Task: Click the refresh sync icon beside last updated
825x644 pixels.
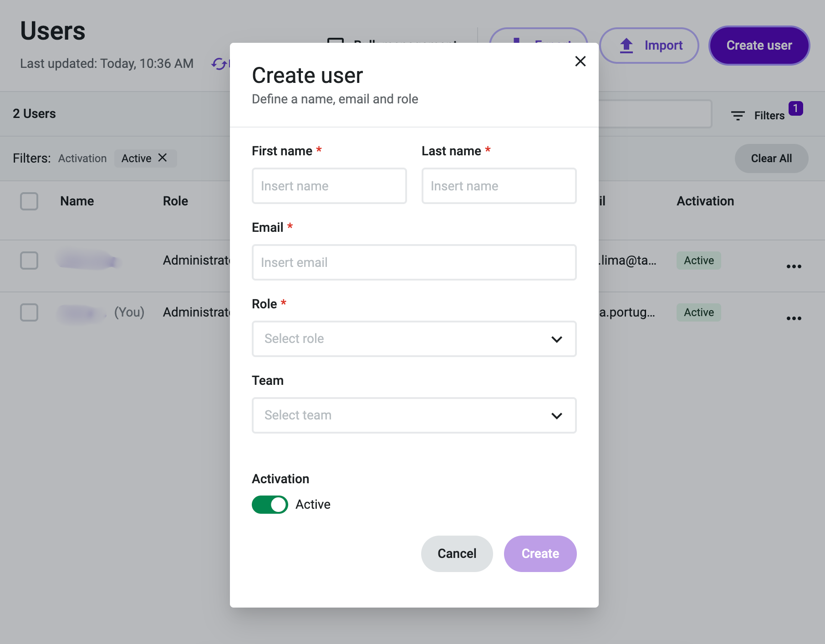Action: pyautogui.click(x=219, y=64)
